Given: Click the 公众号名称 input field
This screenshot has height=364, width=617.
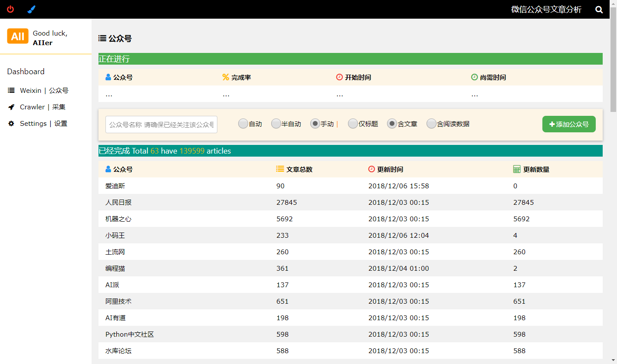Looking at the screenshot, I should tap(161, 125).
